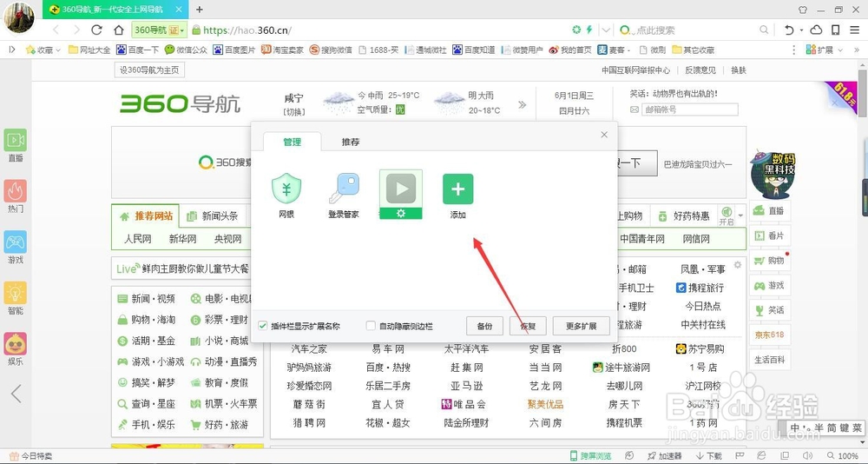Toggle the green 开启 switch

727,215
